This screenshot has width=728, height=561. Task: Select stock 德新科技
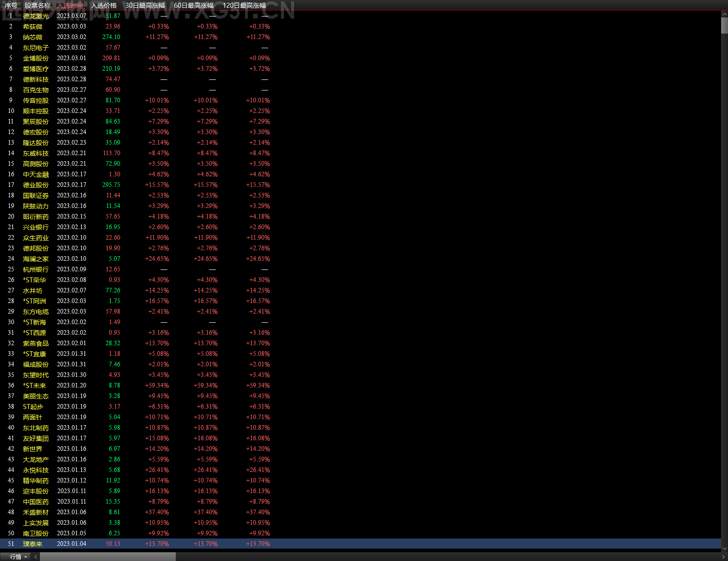coord(36,79)
